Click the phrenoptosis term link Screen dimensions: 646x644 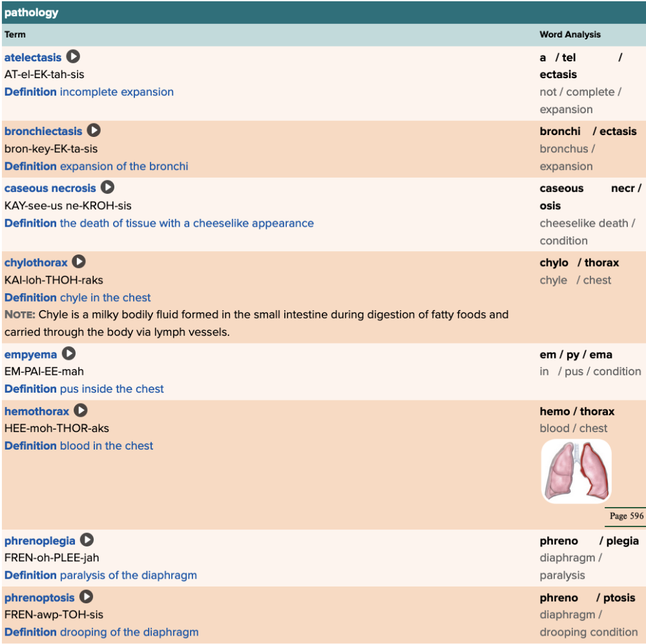39,597
